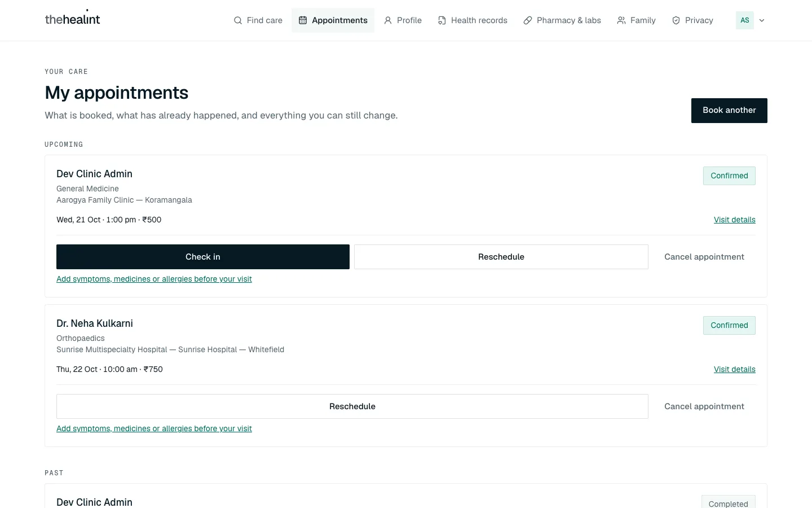Click the Privacy shield icon
Image resolution: width=812 pixels, height=508 pixels.
tap(676, 20)
